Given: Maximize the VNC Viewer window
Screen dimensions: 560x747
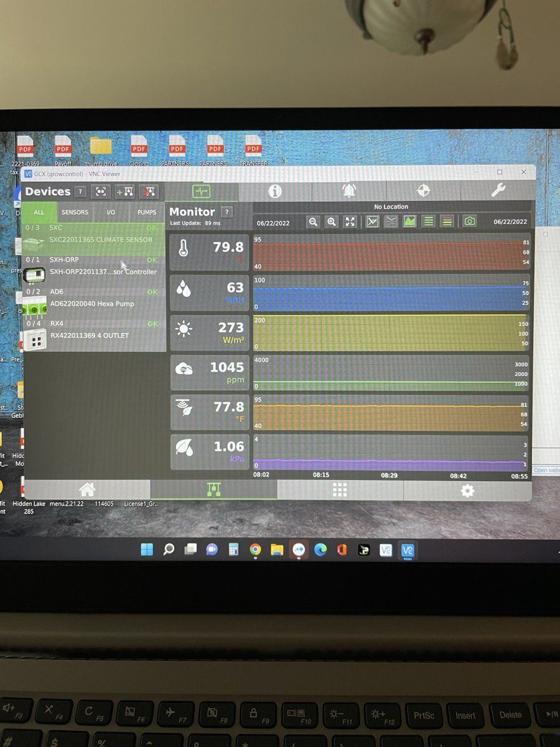Looking at the screenshot, I should tap(500, 172).
